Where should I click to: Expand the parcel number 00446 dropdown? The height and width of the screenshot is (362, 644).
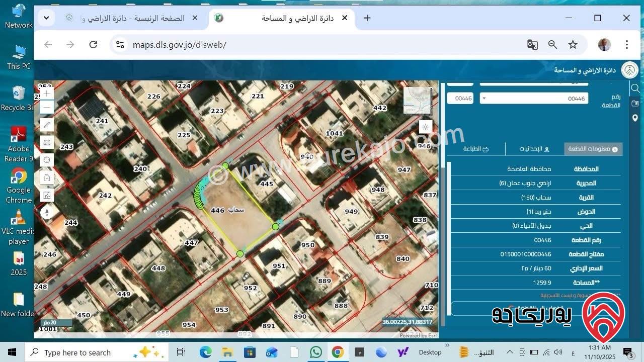pyautogui.click(x=484, y=98)
